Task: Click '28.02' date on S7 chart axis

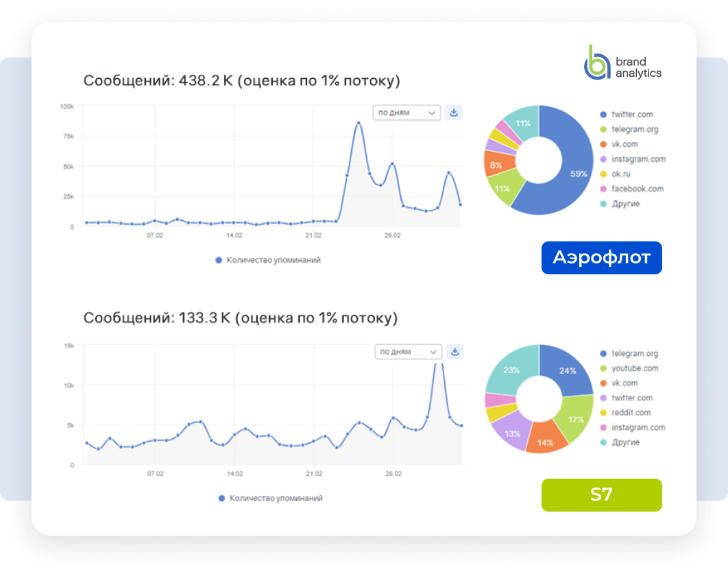Action: pos(393,474)
